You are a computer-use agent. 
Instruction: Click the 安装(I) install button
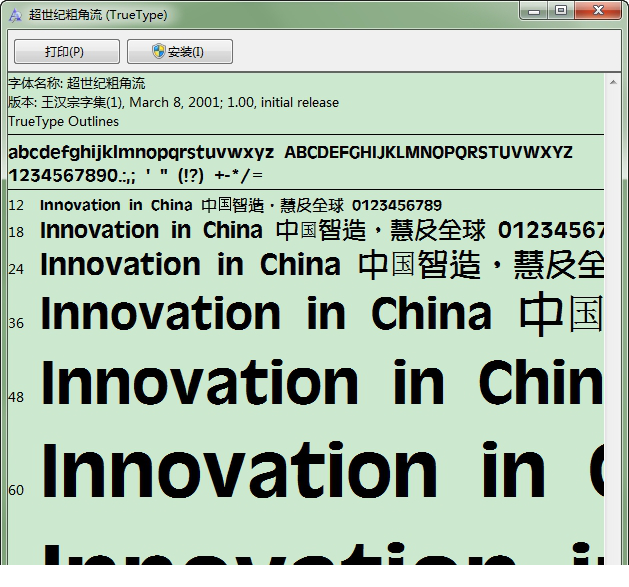click(180, 51)
